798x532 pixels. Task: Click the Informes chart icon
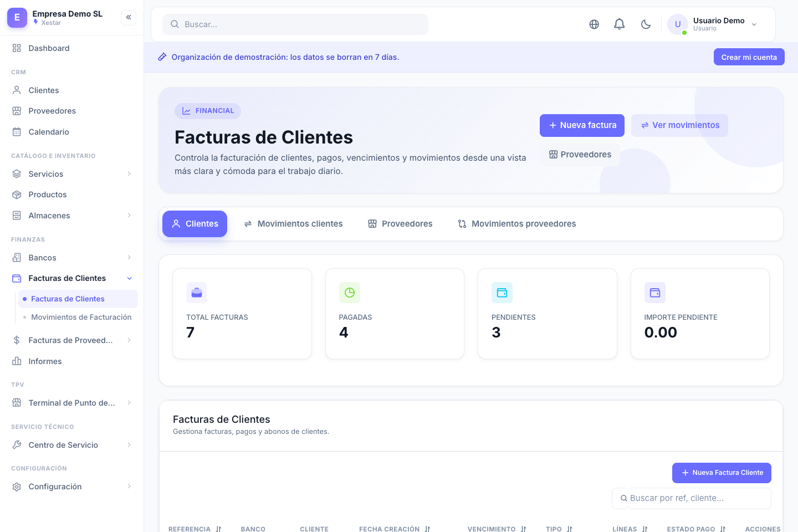17,361
